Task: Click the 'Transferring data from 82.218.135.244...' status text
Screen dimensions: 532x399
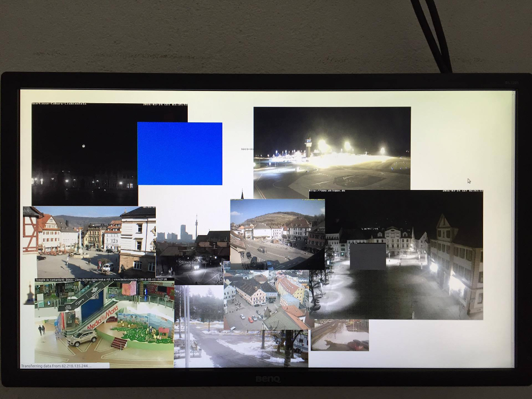Action: tap(56, 366)
